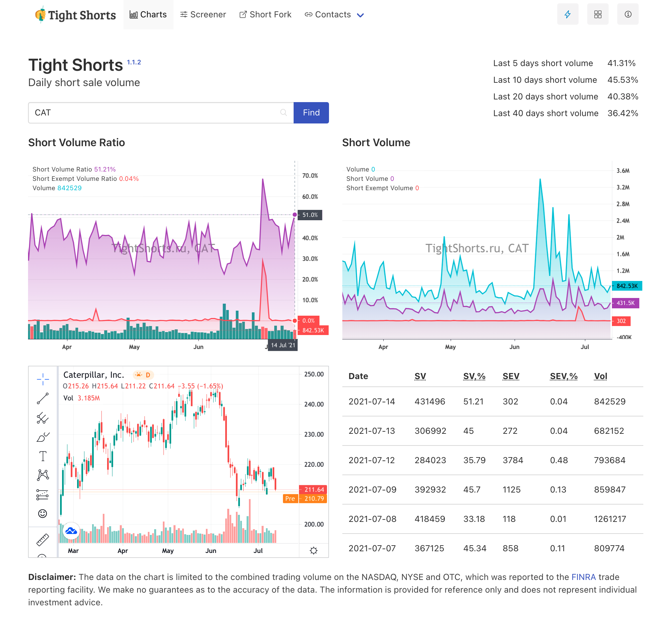The height and width of the screenshot is (622, 672).
Task: Click the lightning bolt icon button
Action: point(567,14)
